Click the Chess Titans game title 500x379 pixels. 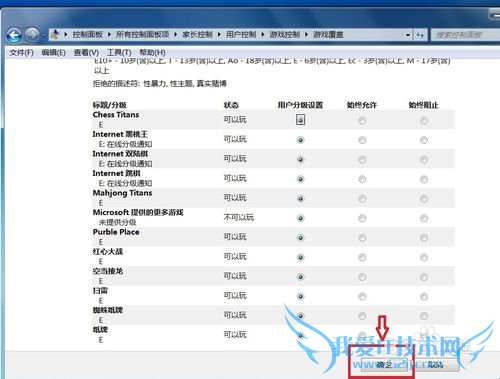tap(116, 115)
